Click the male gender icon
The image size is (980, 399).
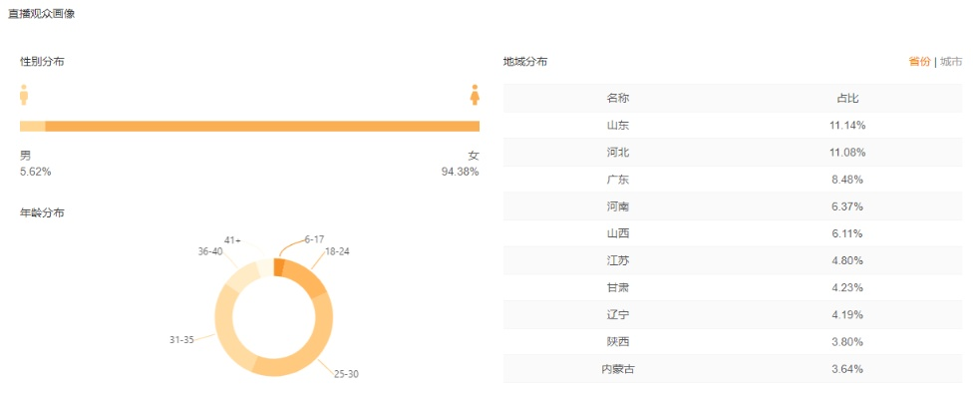[24, 94]
